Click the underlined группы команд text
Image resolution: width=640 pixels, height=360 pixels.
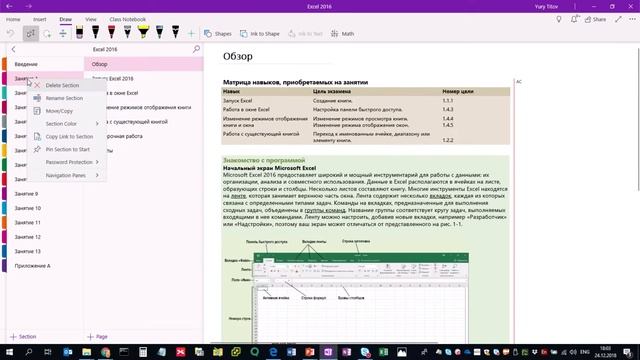325,210
